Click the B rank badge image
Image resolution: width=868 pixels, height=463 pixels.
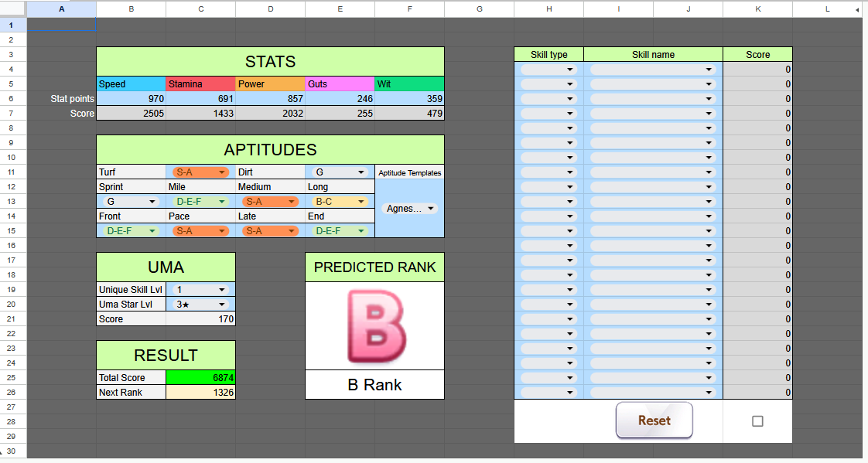click(x=376, y=326)
